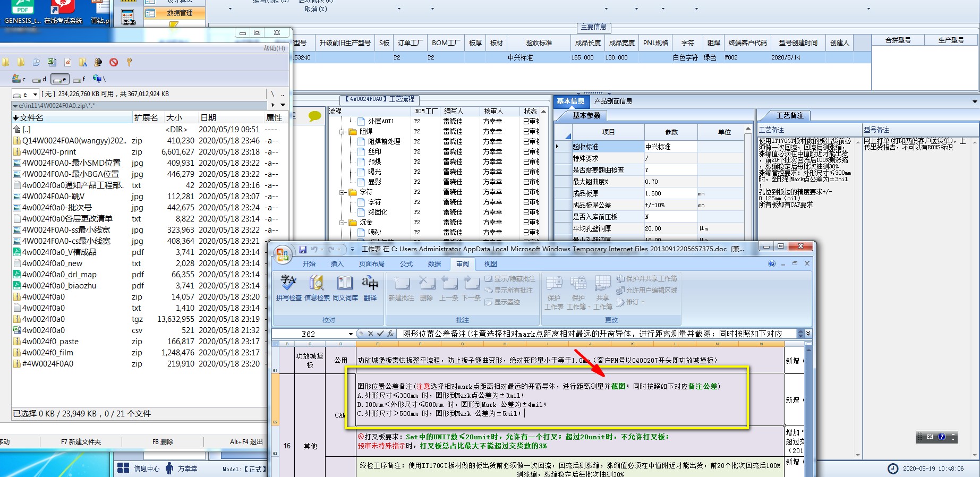Open GENESIS_t desktop PDF icon
The image size is (980, 477).
[22, 13]
